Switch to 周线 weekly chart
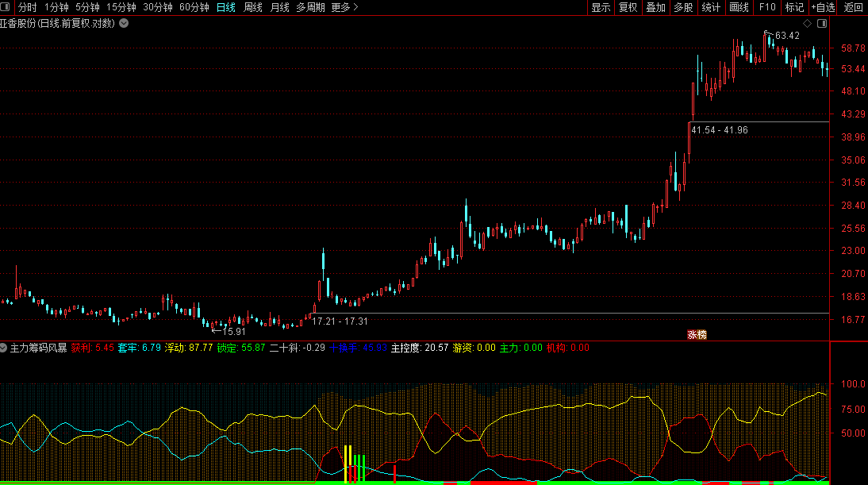 pos(253,7)
